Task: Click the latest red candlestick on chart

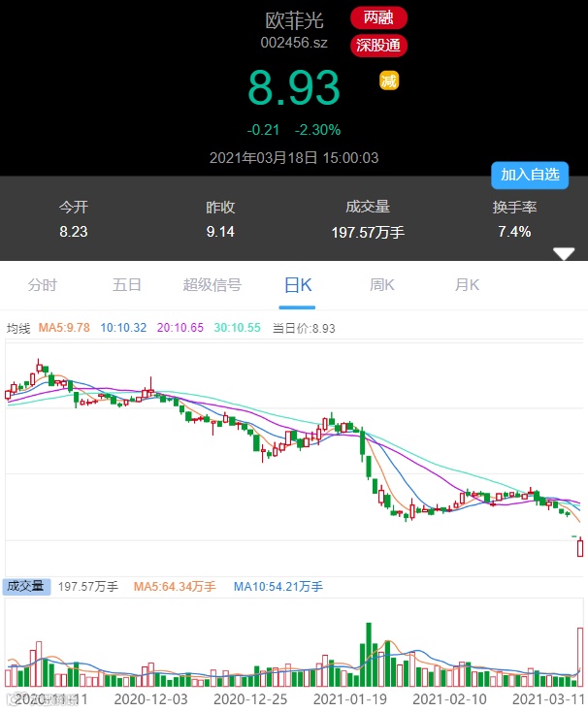Action: click(x=580, y=547)
